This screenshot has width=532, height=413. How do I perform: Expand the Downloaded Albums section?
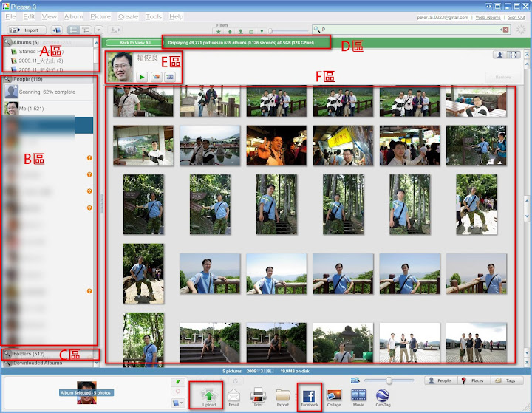(48, 363)
